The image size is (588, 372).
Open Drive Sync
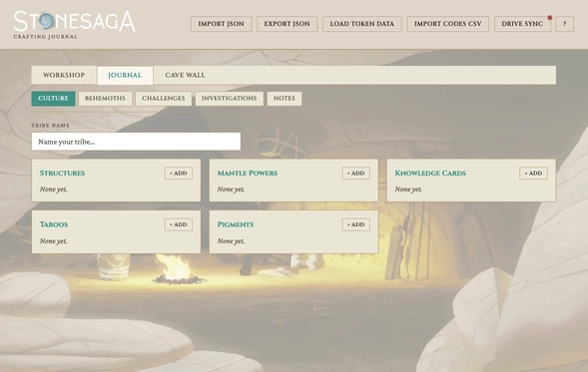pos(522,24)
